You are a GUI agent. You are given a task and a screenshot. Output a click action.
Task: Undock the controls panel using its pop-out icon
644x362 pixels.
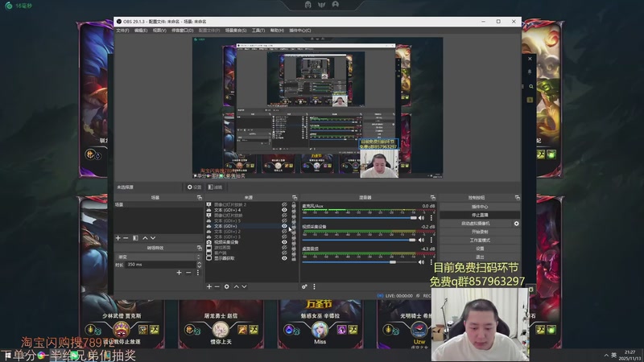pyautogui.click(x=517, y=198)
